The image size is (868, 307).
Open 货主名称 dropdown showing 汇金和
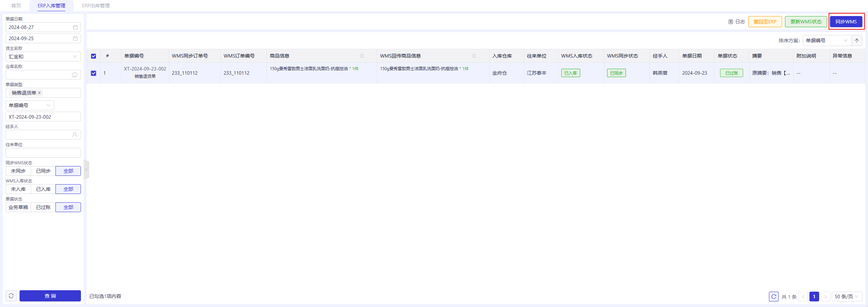coord(43,57)
